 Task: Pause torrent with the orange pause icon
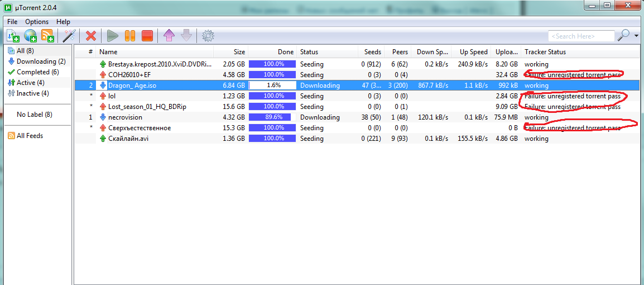(129, 36)
